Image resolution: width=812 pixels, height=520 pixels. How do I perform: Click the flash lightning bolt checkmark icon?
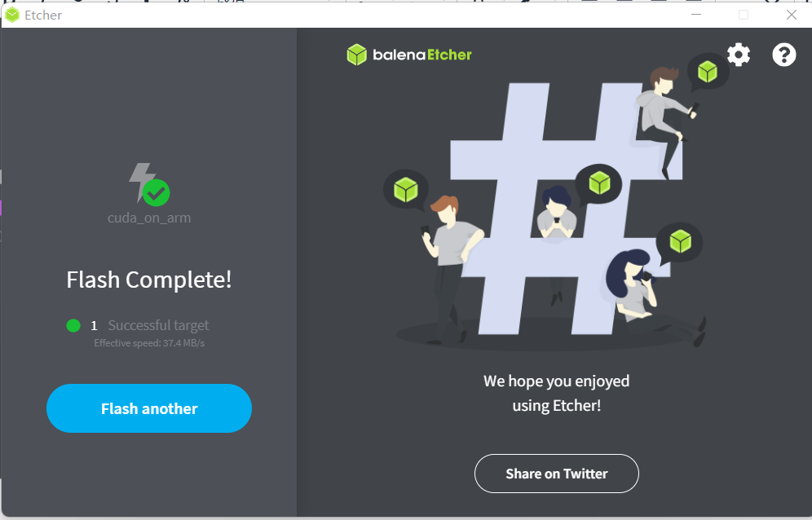tap(149, 184)
